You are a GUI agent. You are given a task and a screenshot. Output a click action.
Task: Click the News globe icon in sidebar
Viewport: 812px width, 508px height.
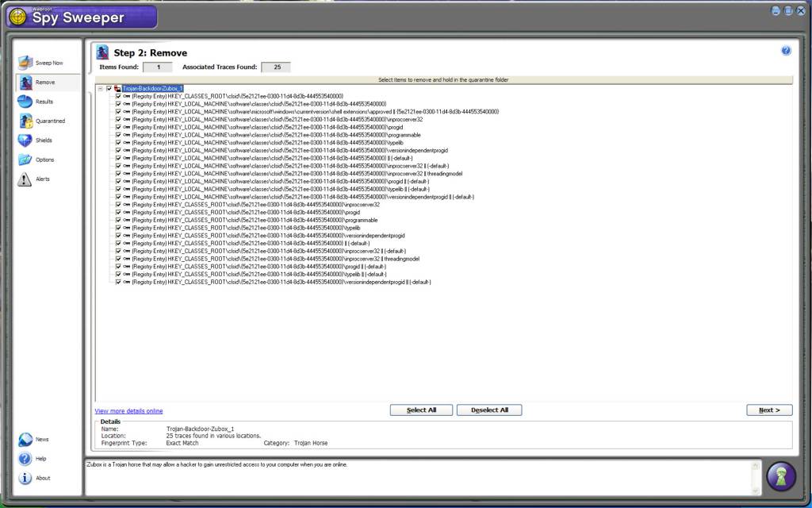tap(25, 440)
